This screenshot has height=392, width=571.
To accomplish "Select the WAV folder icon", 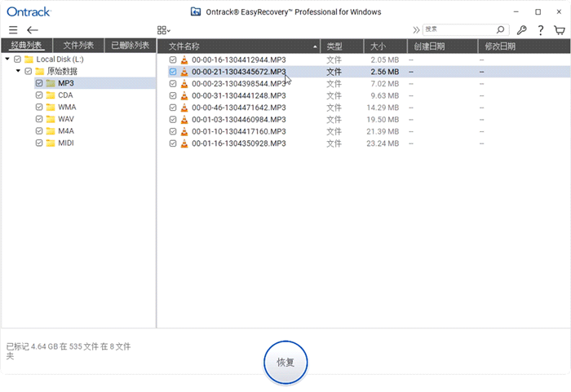I will click(x=51, y=119).
